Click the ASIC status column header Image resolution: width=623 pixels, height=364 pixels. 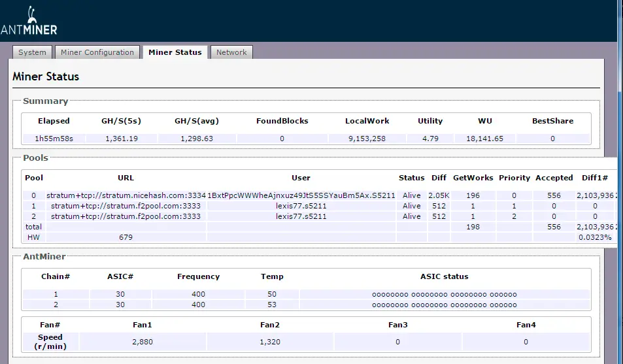click(x=444, y=276)
